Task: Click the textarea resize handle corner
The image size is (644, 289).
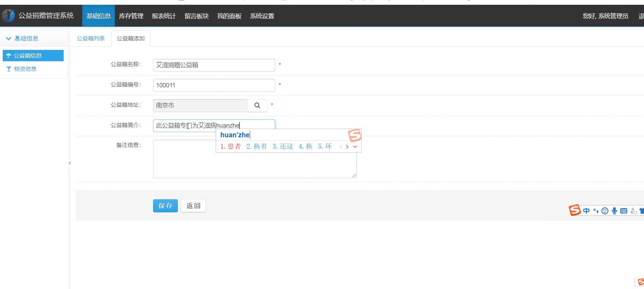Action: [x=354, y=176]
